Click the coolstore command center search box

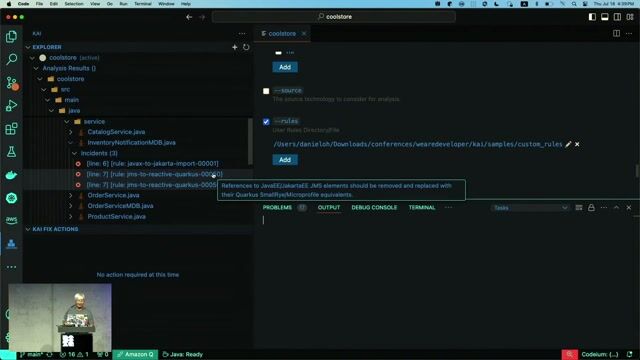(x=334, y=17)
